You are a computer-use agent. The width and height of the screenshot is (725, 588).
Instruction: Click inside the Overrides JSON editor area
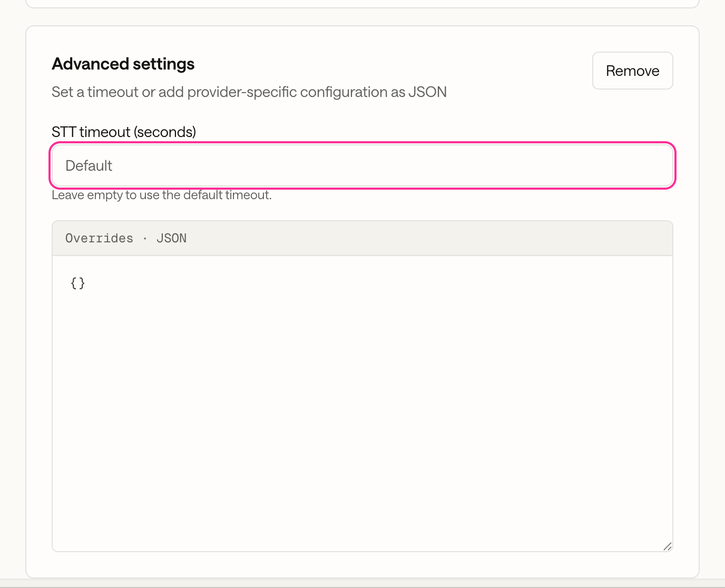[x=362, y=404]
